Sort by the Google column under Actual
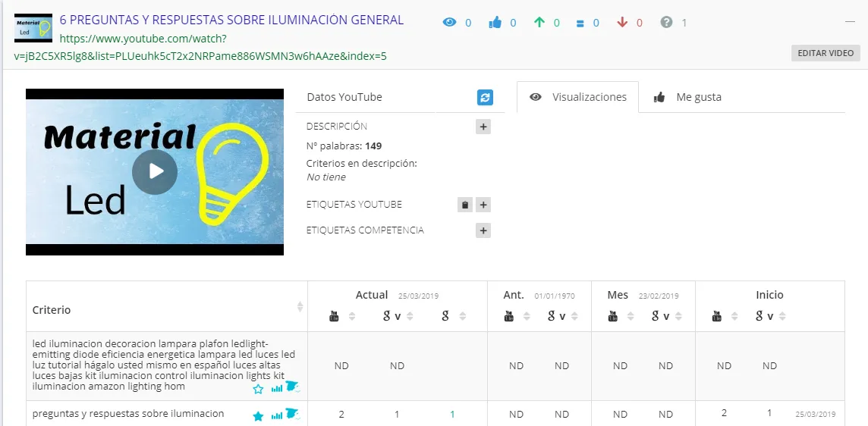Screen dimensions: 868x426 click(x=463, y=316)
